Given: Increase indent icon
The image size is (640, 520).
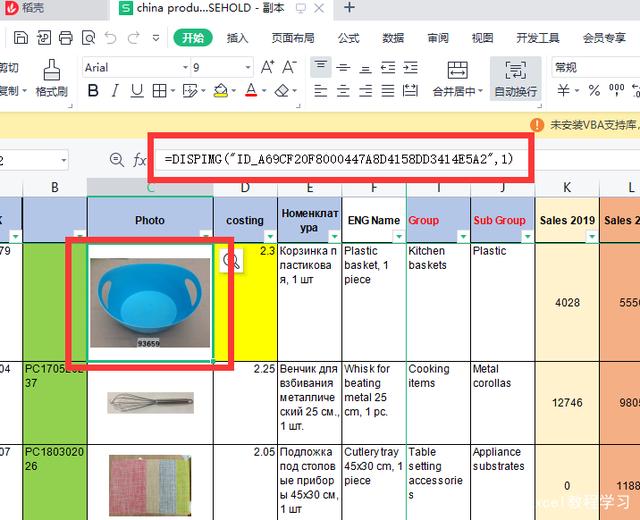Looking at the screenshot, I should (x=410, y=67).
